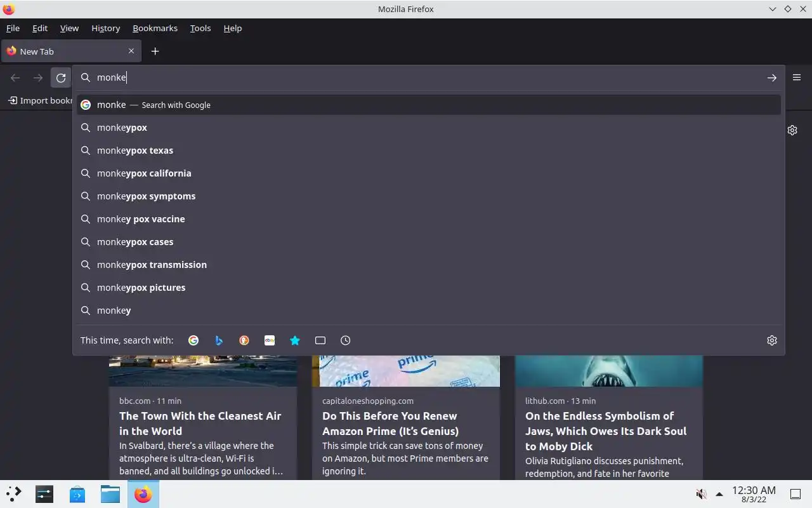Open system settings taskbar icon

tap(44, 494)
